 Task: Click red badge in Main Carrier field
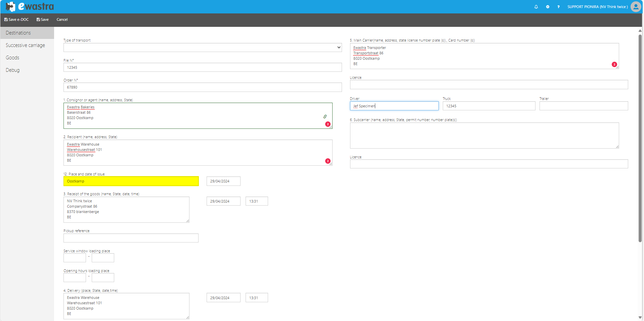click(x=614, y=64)
